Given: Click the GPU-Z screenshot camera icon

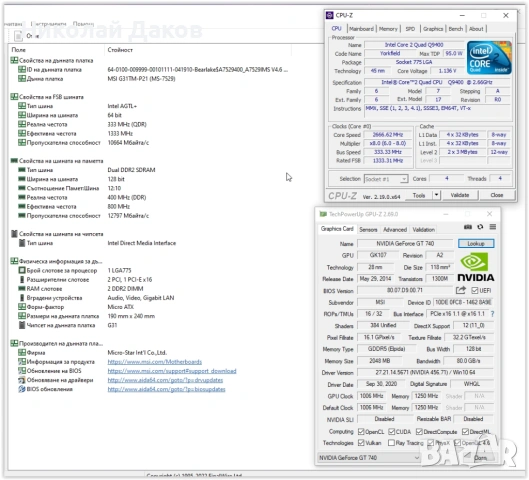Looking at the screenshot, I should pos(468,227).
